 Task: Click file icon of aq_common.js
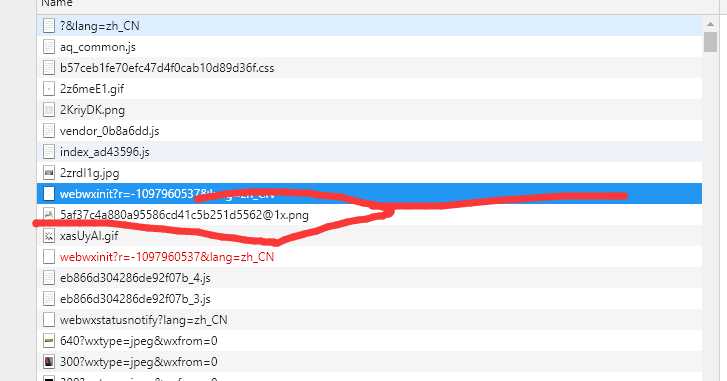(x=49, y=47)
